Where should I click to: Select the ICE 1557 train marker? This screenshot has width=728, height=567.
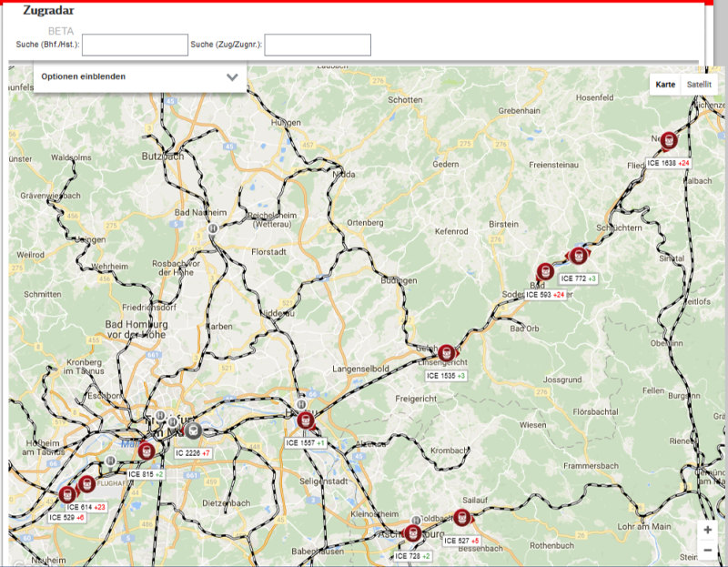[x=305, y=420]
